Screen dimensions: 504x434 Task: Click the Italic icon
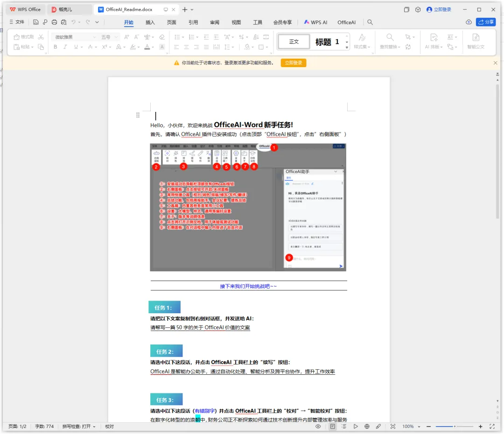click(65, 47)
